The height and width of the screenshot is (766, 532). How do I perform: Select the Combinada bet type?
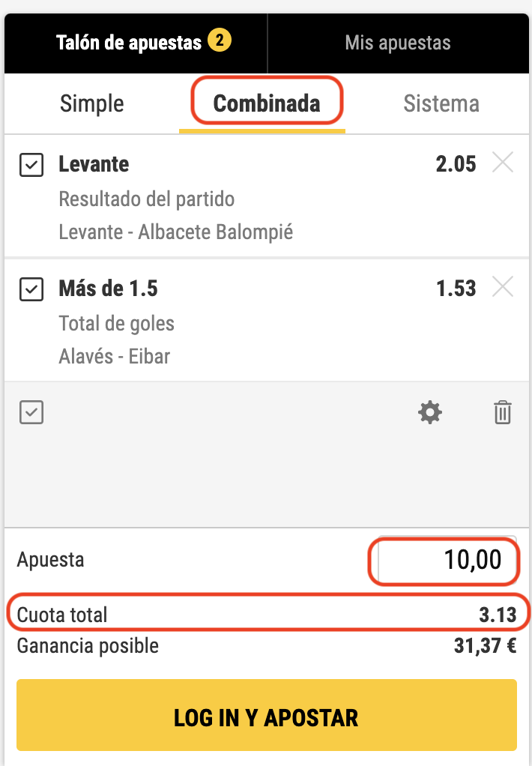[x=267, y=103]
